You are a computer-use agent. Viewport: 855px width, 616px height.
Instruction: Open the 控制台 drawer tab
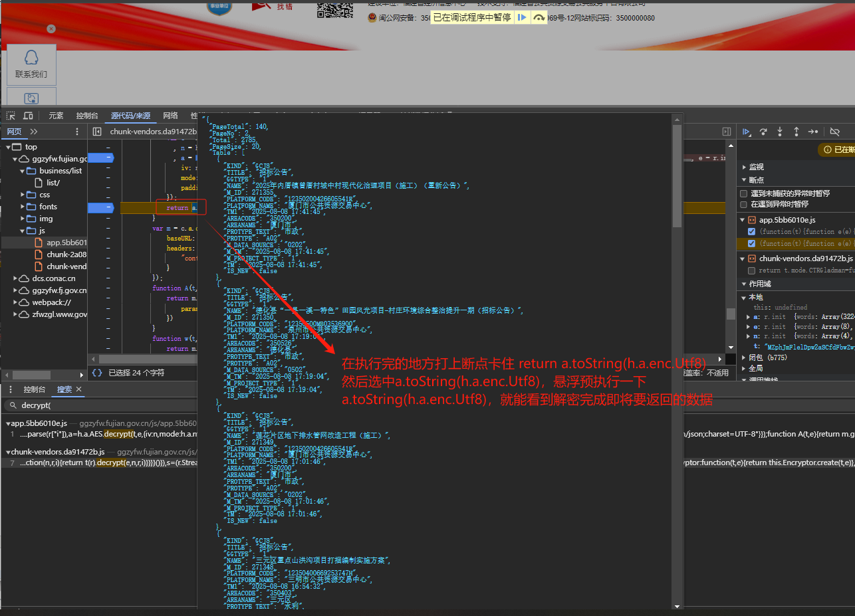point(35,389)
